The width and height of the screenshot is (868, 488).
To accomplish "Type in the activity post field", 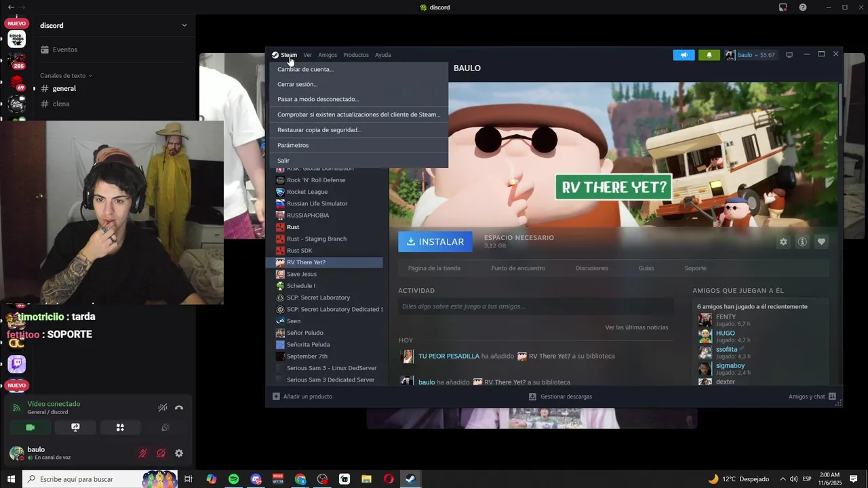I will coord(536,306).
